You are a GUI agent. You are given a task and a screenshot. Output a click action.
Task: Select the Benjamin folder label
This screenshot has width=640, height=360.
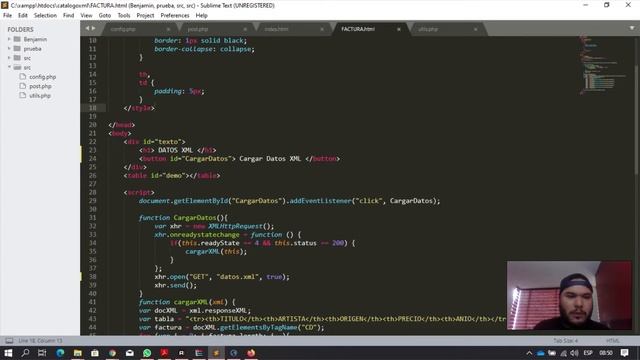click(35, 40)
